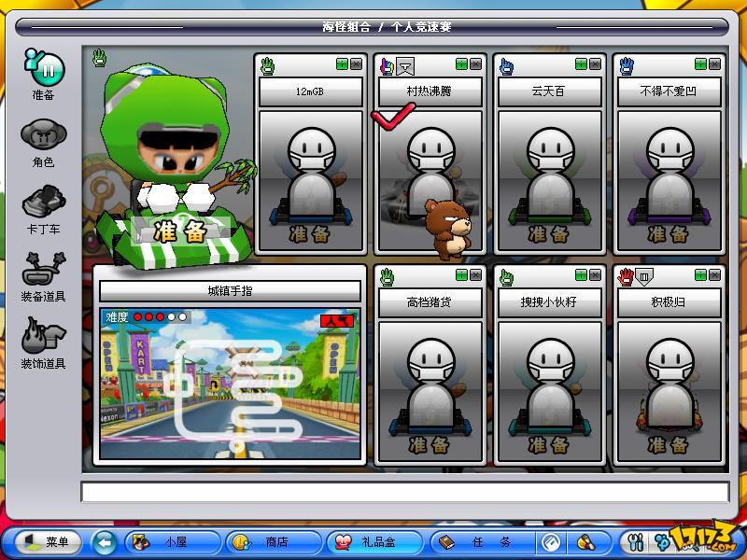Click the blue hand icon on 云天百 slot
Image resolution: width=747 pixels, height=560 pixels.
(506, 66)
